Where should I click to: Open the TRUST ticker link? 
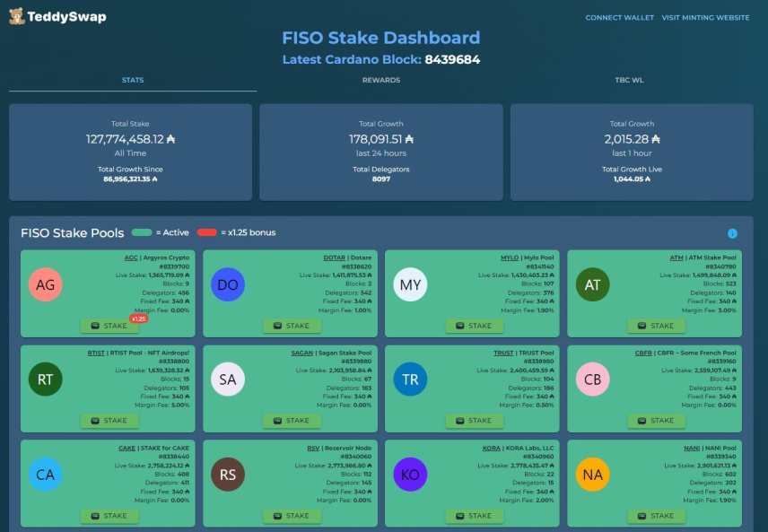pyautogui.click(x=503, y=353)
